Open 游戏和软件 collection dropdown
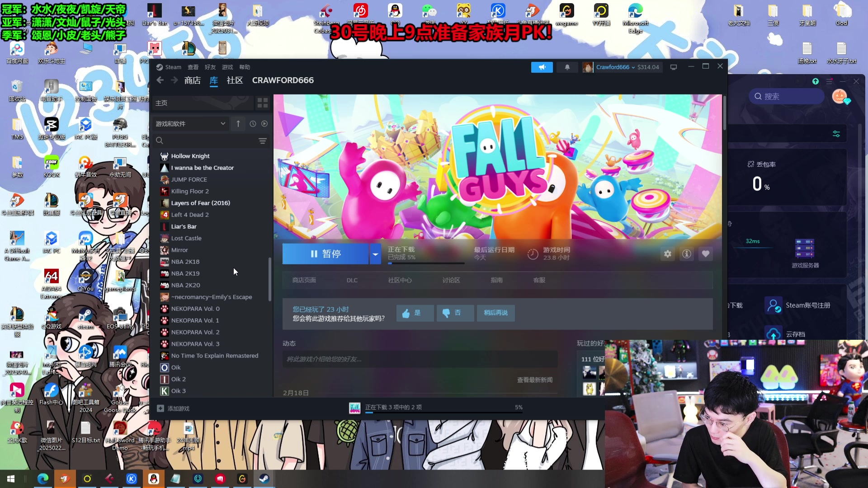The image size is (868, 488). tap(190, 123)
